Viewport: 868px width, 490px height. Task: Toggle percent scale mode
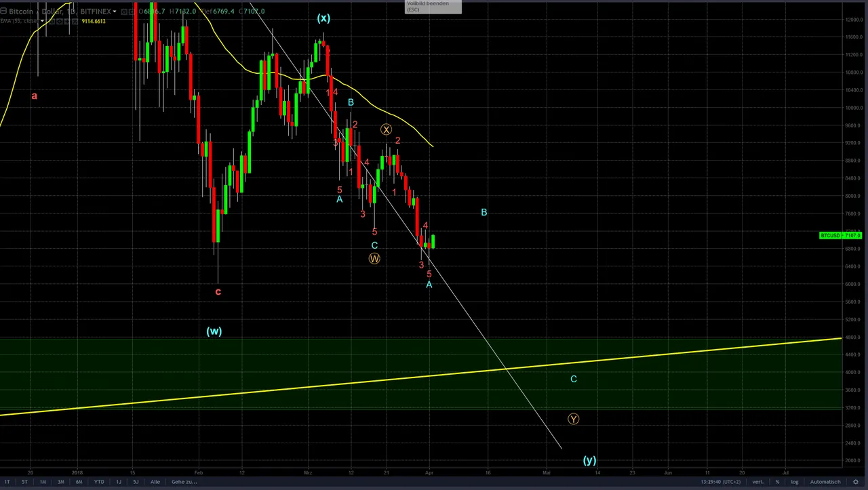pos(777,482)
